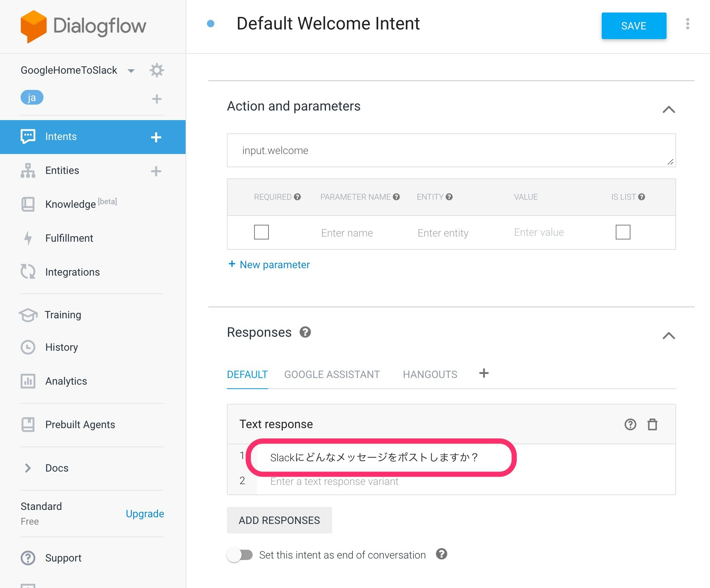Open the History menu item
The width and height of the screenshot is (710, 588).
61,347
